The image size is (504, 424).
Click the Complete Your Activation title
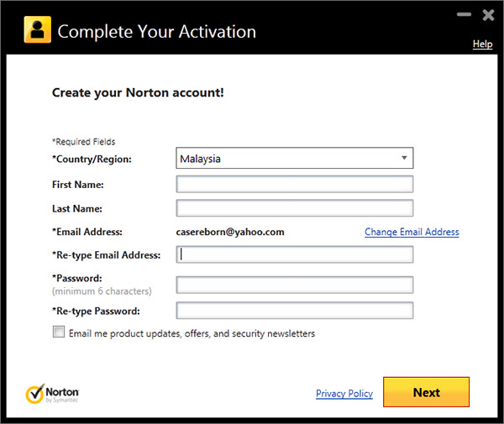click(156, 32)
